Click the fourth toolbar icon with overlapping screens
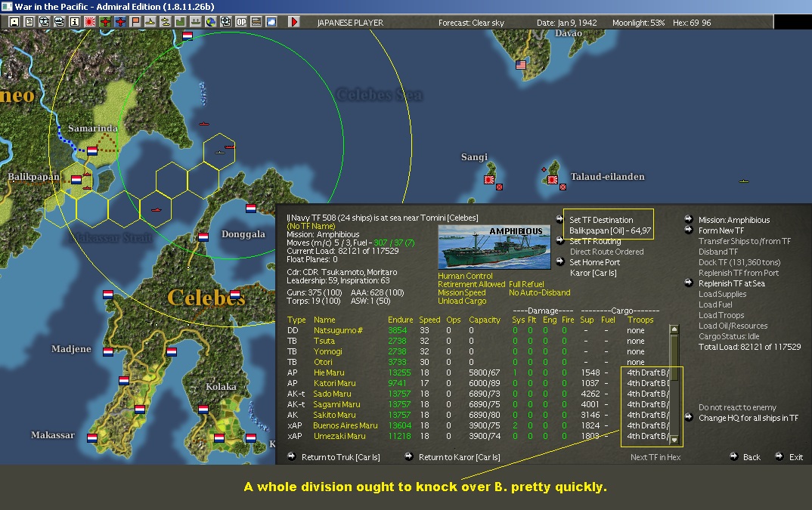 point(60,22)
